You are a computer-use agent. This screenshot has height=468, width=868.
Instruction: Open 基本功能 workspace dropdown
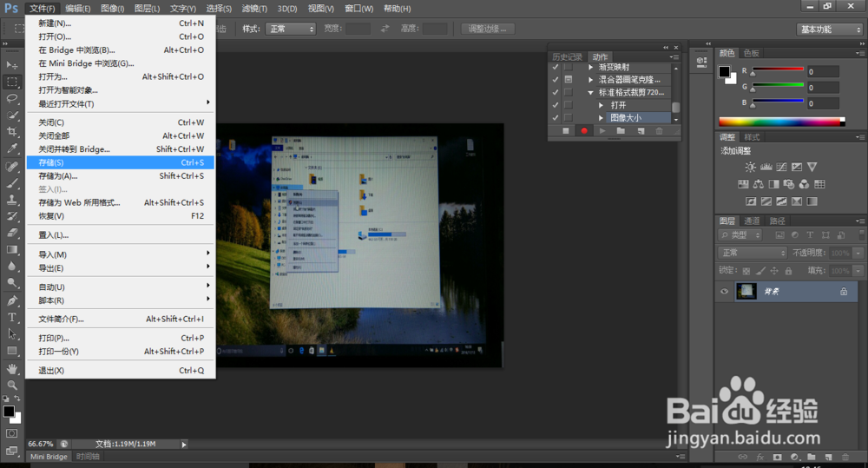(830, 30)
